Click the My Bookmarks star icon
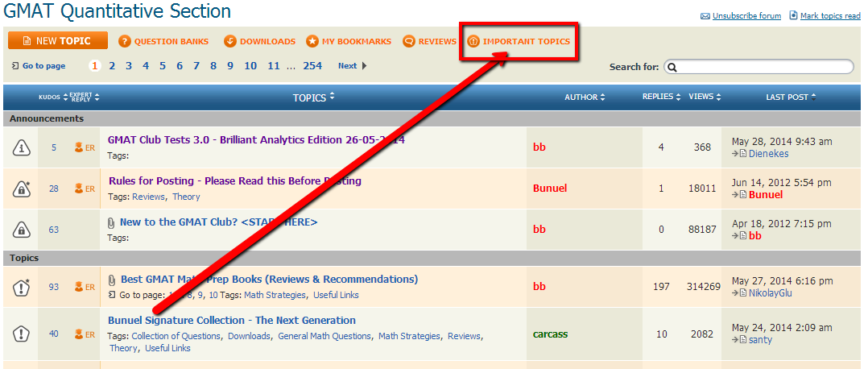The width and height of the screenshot is (868, 369). point(312,41)
